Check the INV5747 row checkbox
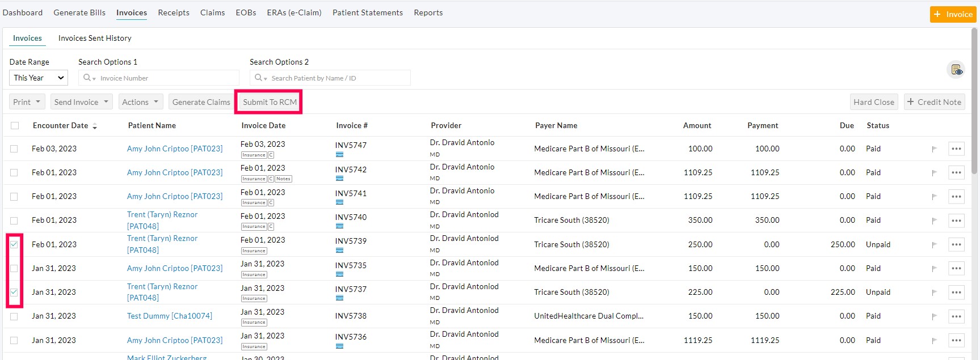Screen dimensions: 980x360 [x=14, y=149]
